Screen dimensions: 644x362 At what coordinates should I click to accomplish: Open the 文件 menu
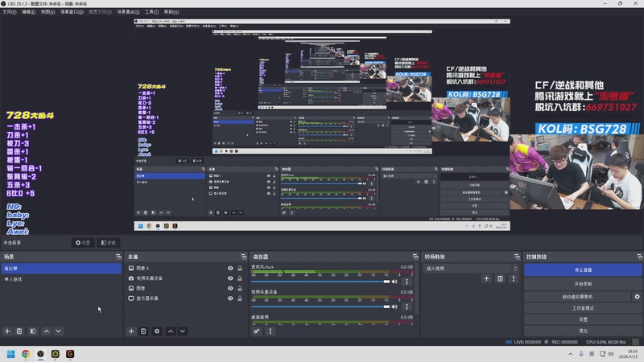10,12
